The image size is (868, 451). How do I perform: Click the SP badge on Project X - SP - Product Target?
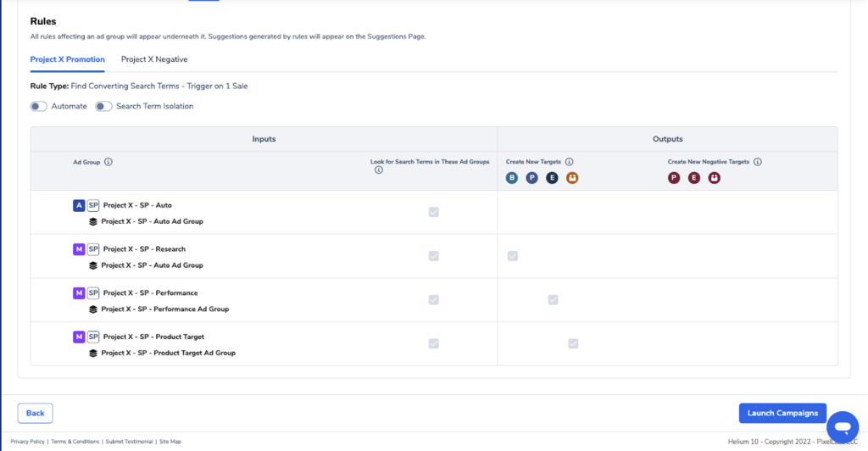tap(93, 337)
